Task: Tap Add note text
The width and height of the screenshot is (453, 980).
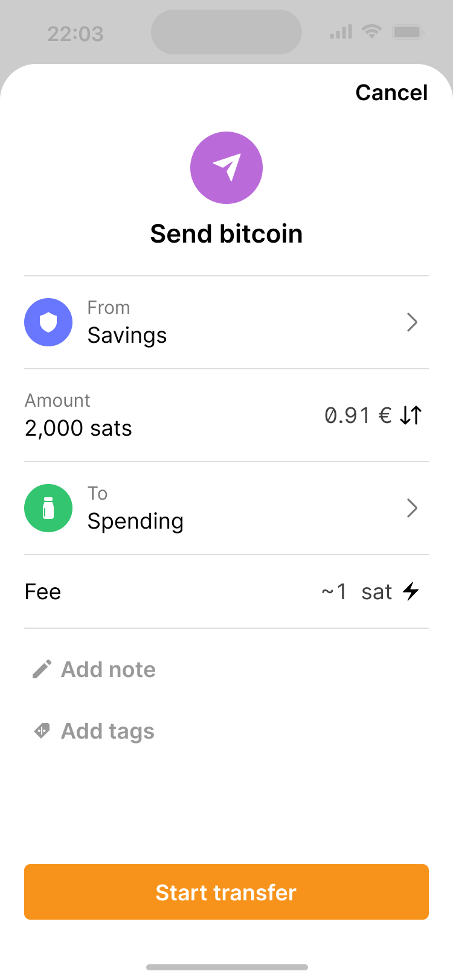Action: click(109, 670)
